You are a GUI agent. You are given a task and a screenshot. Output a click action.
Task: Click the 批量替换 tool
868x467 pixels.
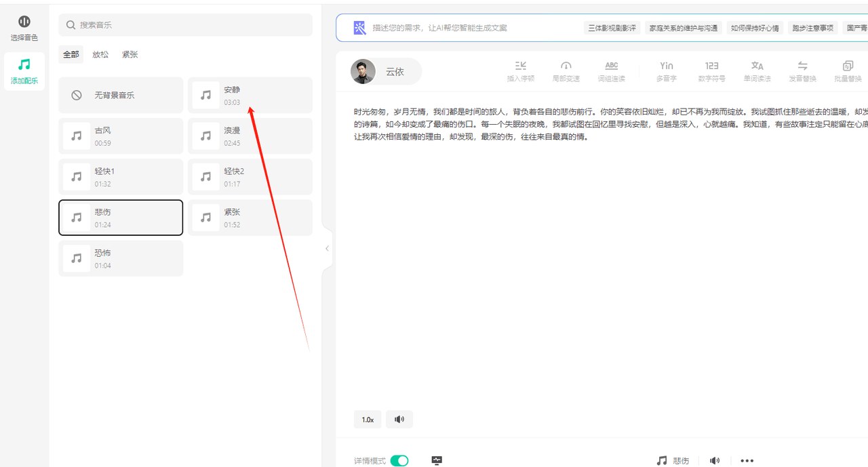(848, 71)
